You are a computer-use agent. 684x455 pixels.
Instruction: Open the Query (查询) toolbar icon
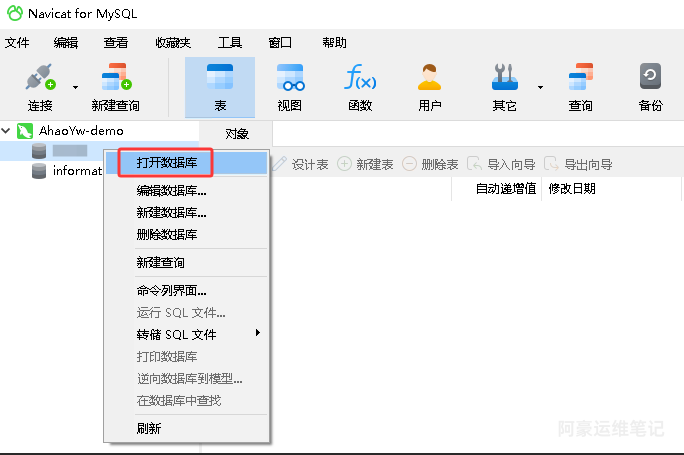click(581, 77)
